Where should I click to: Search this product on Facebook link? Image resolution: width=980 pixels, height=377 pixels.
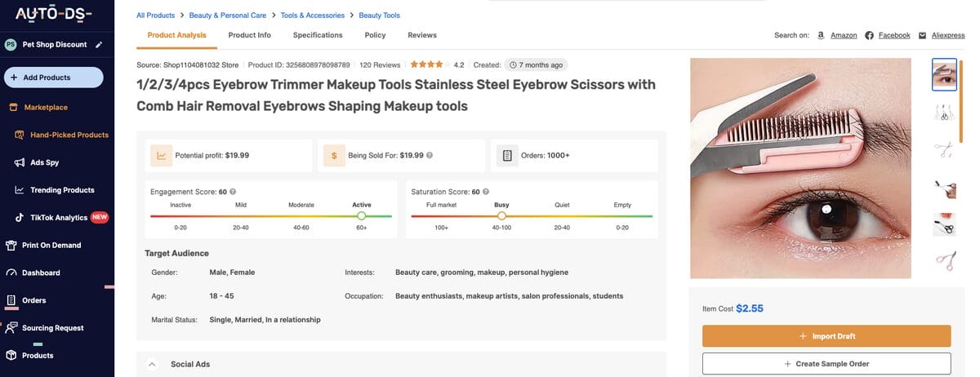[894, 35]
